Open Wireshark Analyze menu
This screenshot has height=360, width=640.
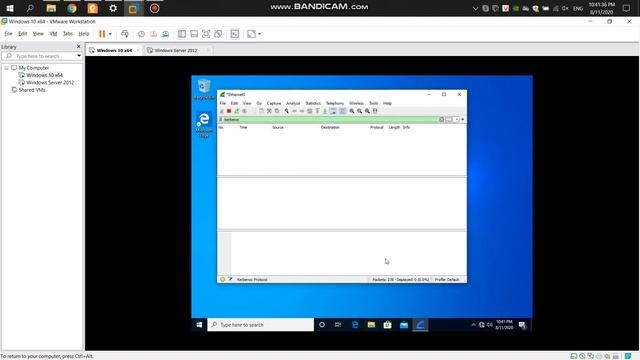(293, 103)
